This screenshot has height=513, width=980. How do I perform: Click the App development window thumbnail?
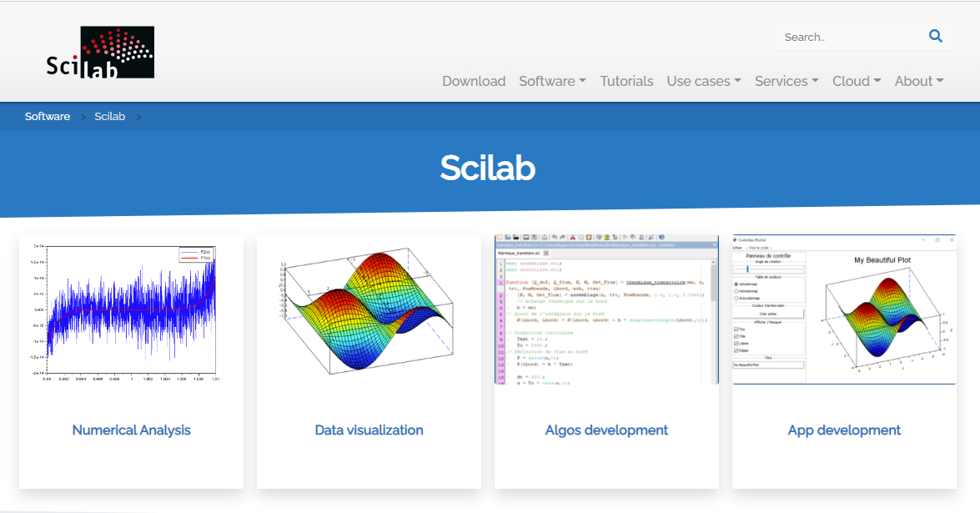click(x=844, y=310)
